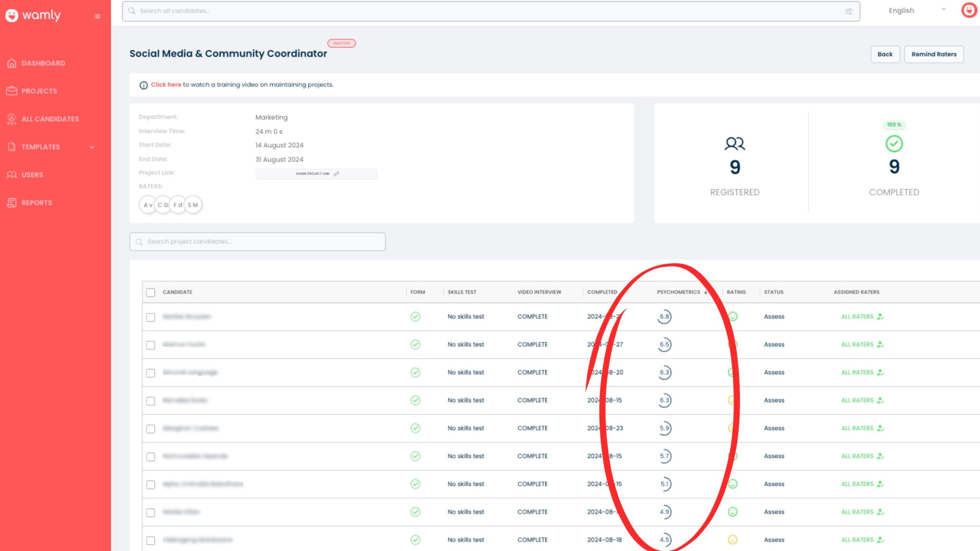Image resolution: width=980 pixels, height=551 pixels.
Task: Click ALL RATERS link in 6.5 row
Action: coord(857,344)
